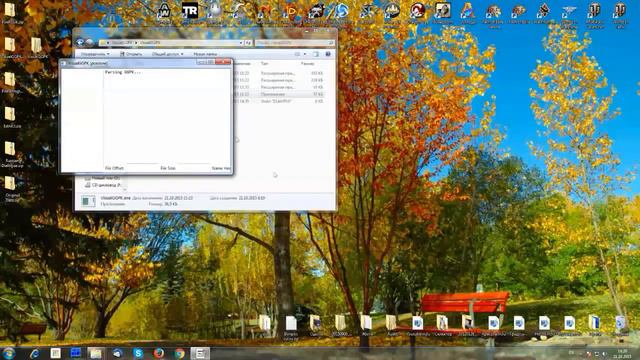The height and width of the screenshot is (360, 640).
Task: Expand the view options arrow
Action: pos(305,54)
